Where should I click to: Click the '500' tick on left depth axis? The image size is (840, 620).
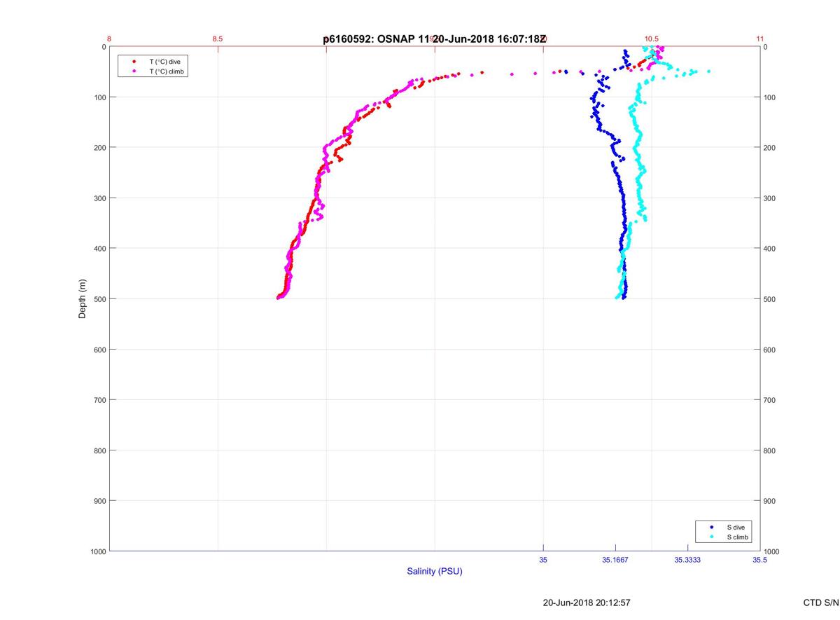tap(99, 299)
